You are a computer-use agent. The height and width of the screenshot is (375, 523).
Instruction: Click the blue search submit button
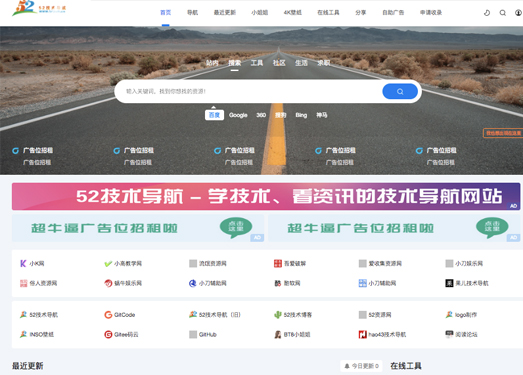400,91
